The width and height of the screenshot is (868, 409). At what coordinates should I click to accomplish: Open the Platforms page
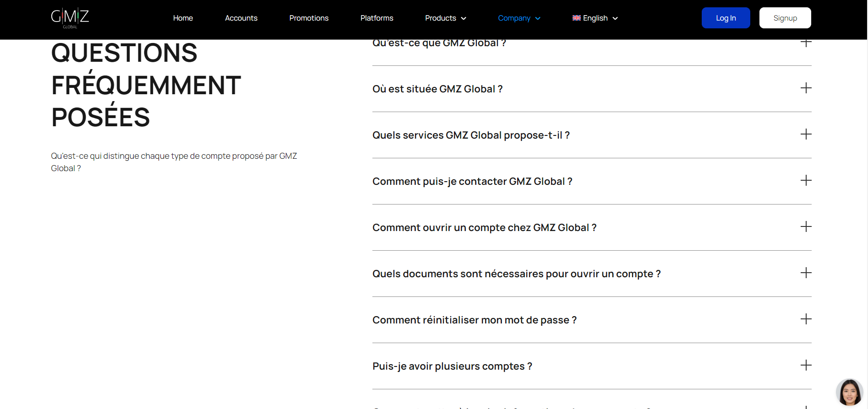(x=377, y=18)
